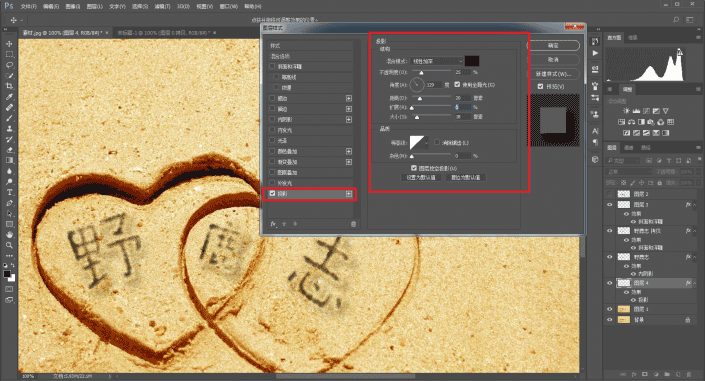Collapse the effects of 图层 4 layer
The height and width of the screenshot is (381, 705).
(x=695, y=283)
